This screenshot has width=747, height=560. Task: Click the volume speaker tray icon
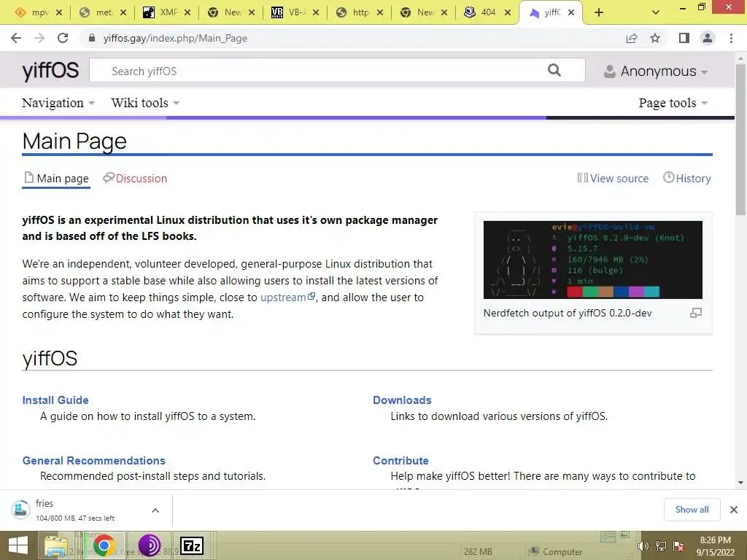pos(643,546)
